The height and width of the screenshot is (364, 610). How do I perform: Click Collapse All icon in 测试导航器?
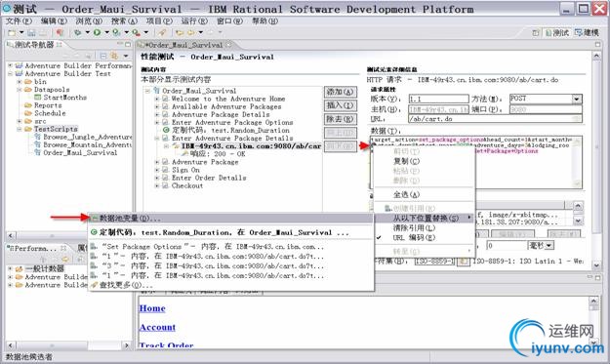[x=103, y=56]
